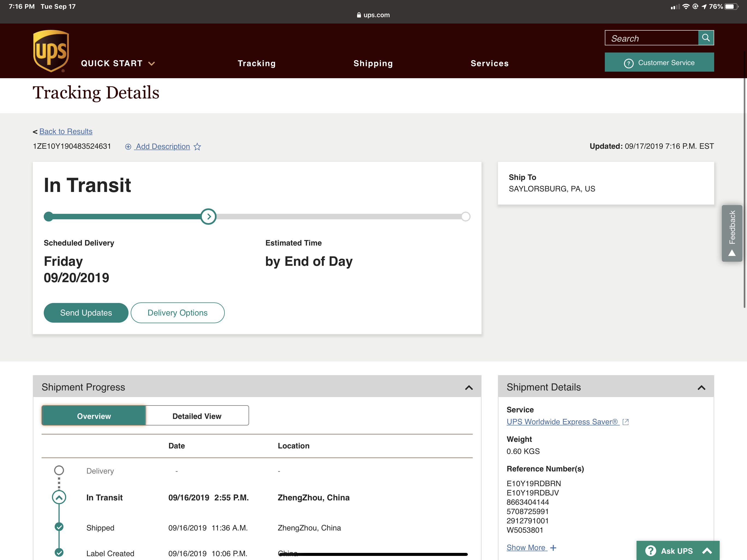This screenshot has height=560, width=747.
Task: Switch to the Detailed View tab
Action: click(197, 416)
